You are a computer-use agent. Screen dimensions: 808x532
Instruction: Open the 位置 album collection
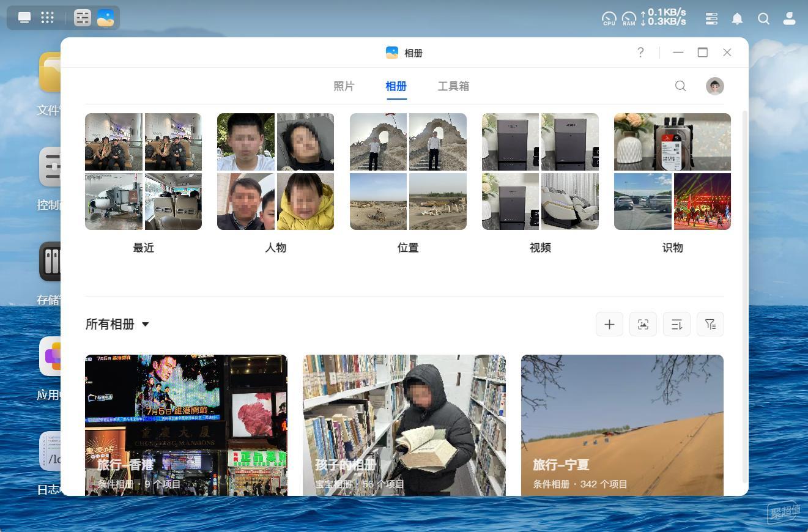[x=408, y=171]
